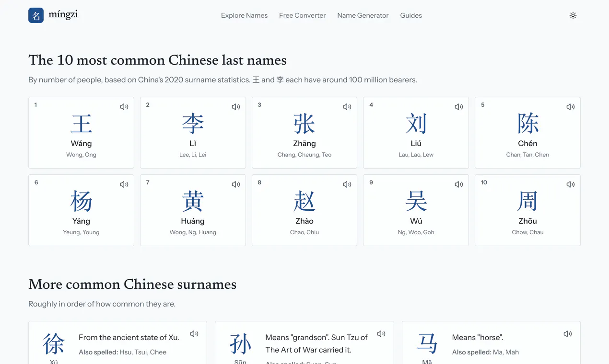The height and width of the screenshot is (364, 609).
Task: Click the 马 character in Mǎ card
Action: (x=427, y=344)
